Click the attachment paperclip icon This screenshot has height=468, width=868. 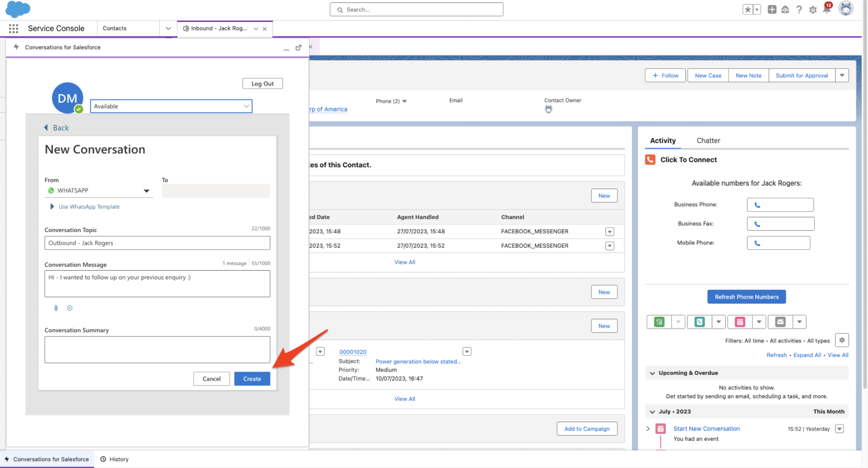point(56,308)
